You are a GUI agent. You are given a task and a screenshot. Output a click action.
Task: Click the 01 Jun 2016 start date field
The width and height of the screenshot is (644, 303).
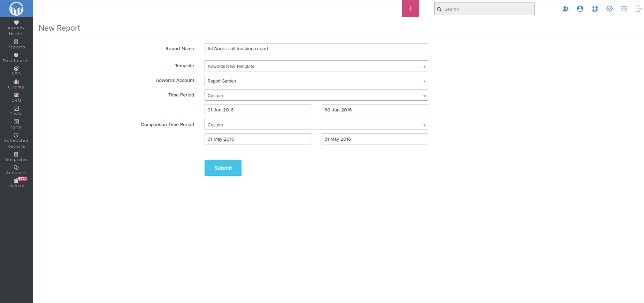tap(258, 110)
